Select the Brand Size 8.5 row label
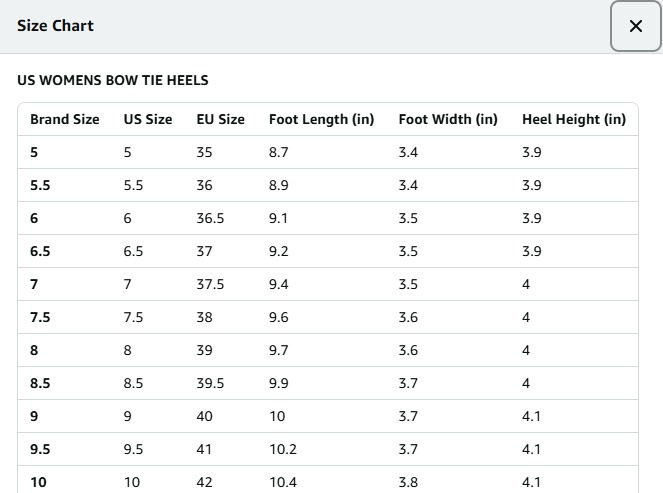Image resolution: width=663 pixels, height=493 pixels. (x=40, y=383)
